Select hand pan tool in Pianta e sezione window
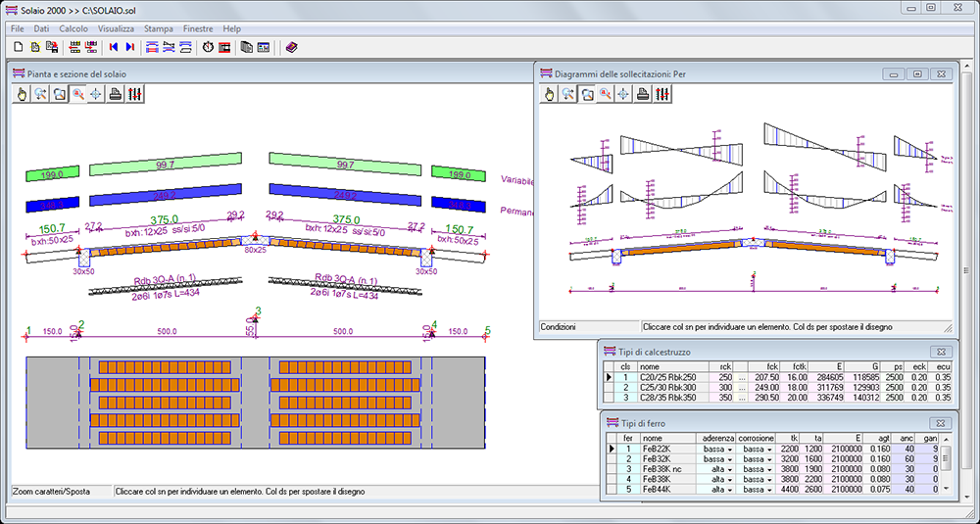980x524 pixels. click(22, 94)
